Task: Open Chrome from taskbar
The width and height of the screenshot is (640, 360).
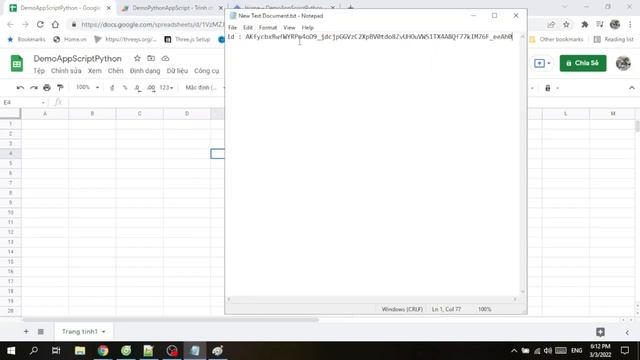Action: coord(103,351)
